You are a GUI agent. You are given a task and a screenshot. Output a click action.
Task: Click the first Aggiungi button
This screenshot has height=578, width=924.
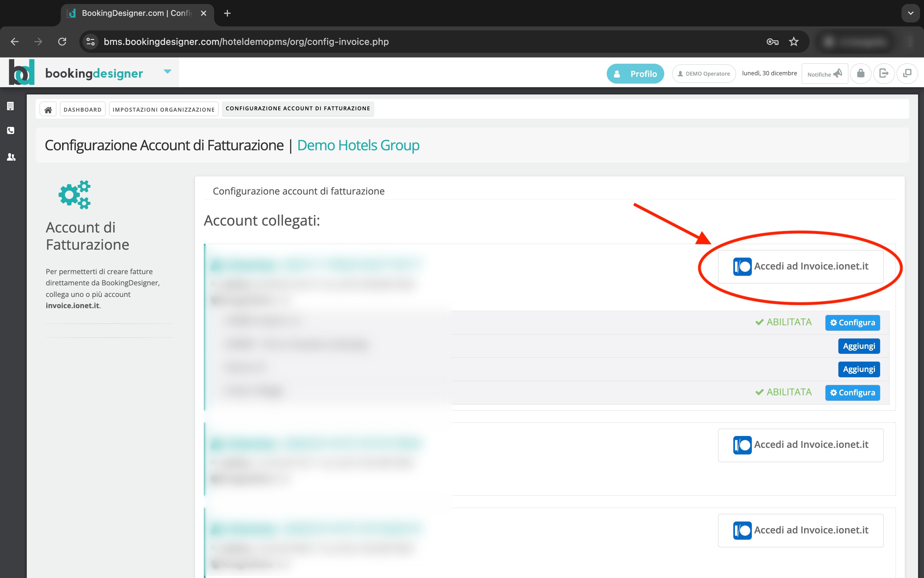pos(859,346)
